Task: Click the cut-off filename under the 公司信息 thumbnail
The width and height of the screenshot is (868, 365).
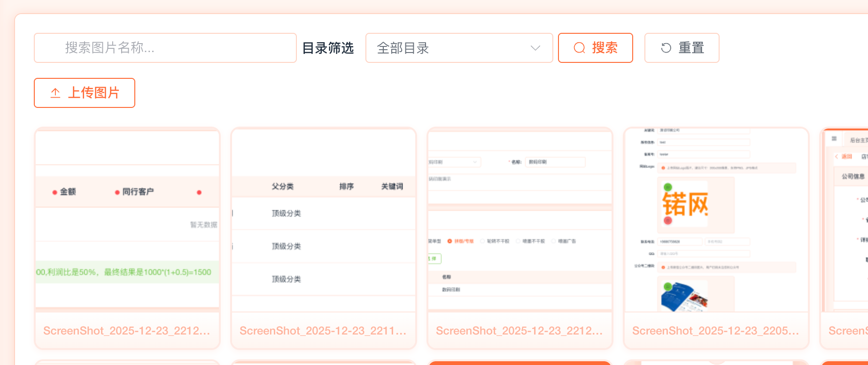Action: pos(848,331)
